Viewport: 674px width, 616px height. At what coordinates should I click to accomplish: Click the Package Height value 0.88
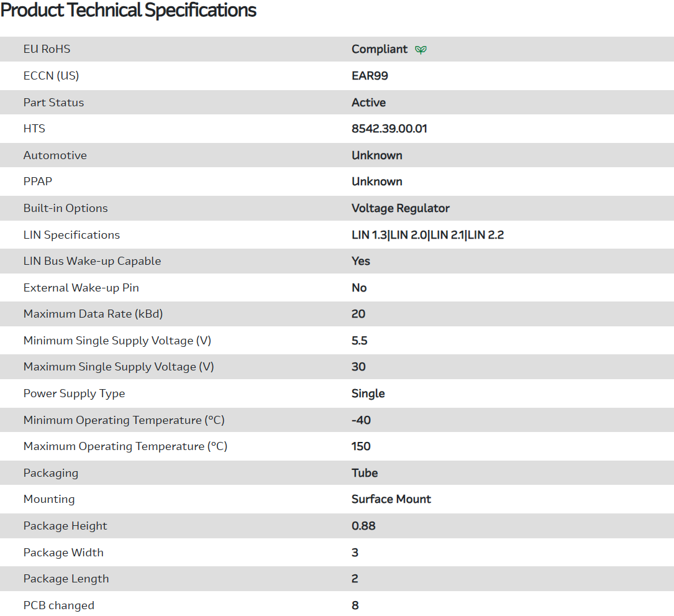pos(363,526)
